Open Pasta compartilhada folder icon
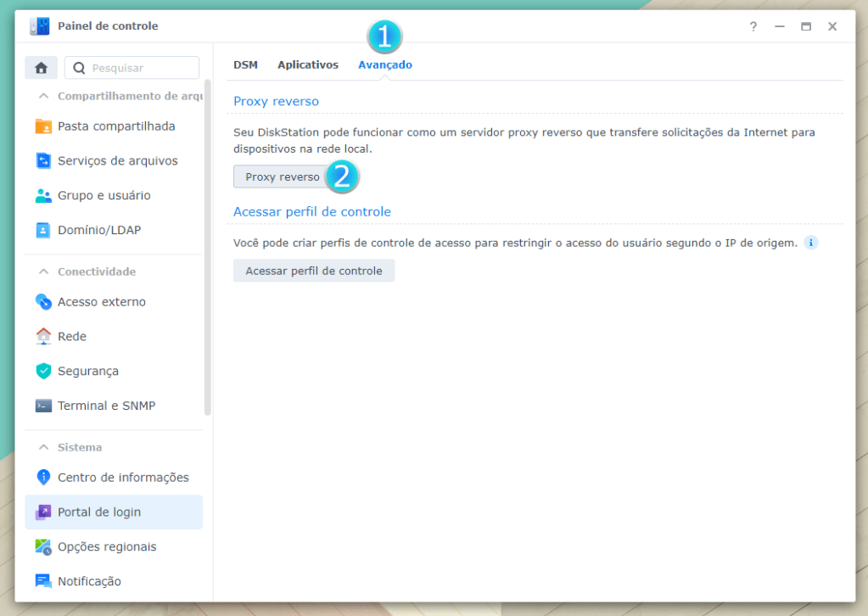 coord(43,126)
